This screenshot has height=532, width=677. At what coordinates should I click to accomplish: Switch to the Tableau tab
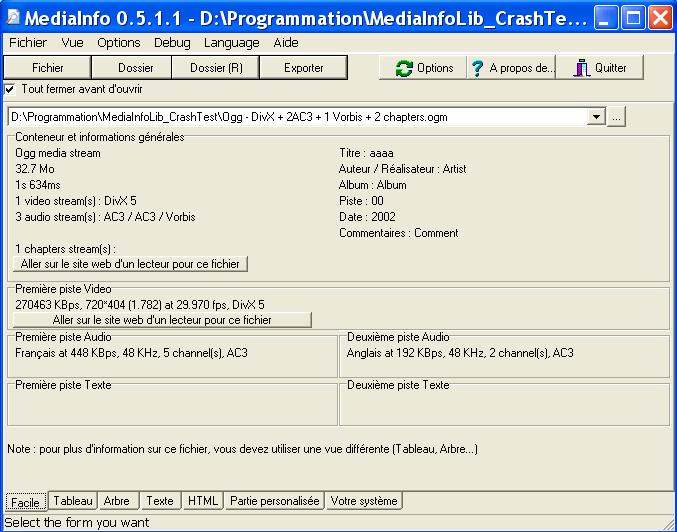pos(73,501)
